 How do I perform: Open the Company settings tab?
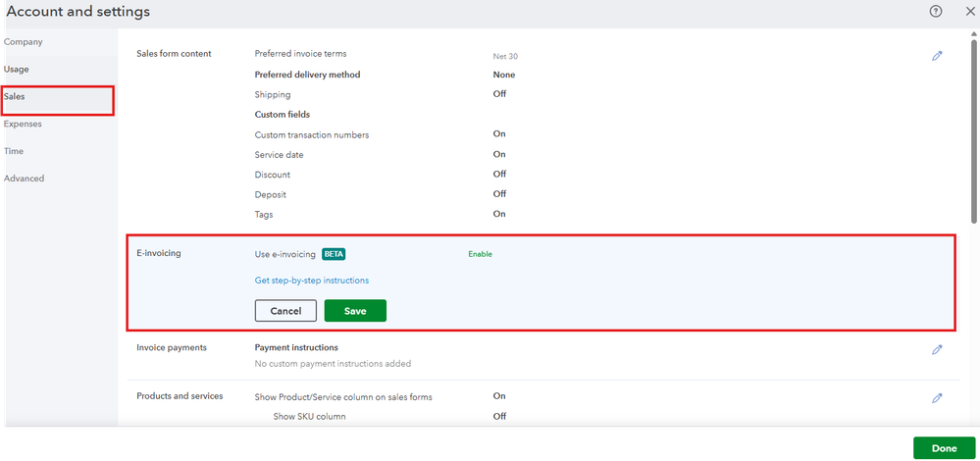click(x=24, y=42)
